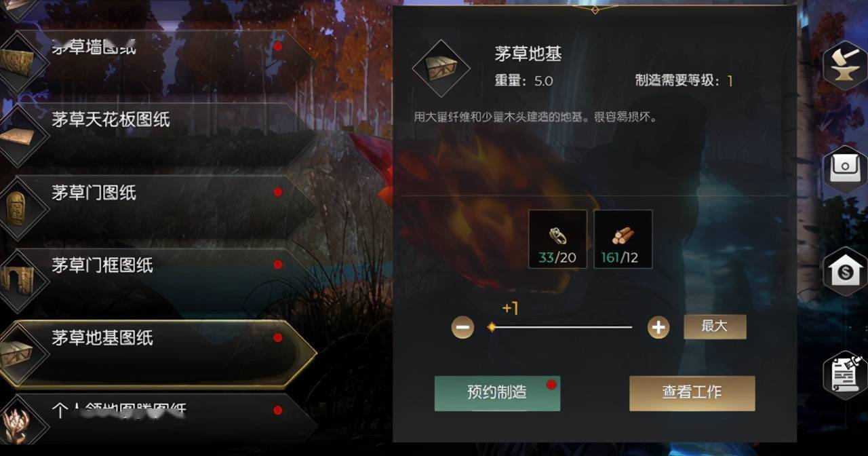Click the fiber material slot 33/20
Viewport: 868px width, 456px height.
click(557, 239)
